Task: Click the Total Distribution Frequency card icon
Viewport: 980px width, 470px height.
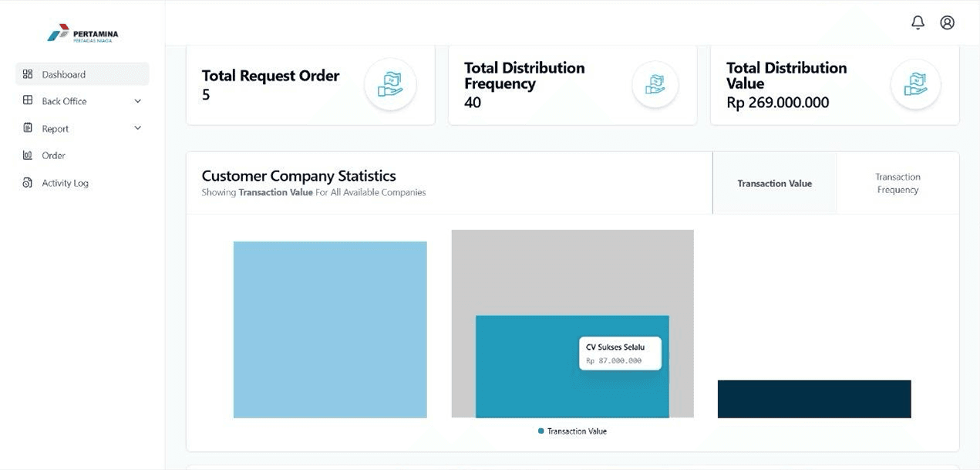Action: pos(655,84)
